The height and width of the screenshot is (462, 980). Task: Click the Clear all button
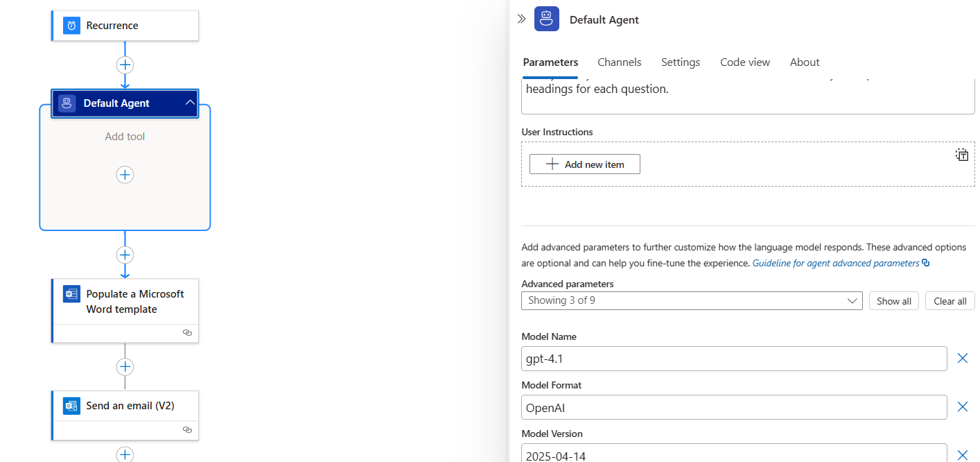950,301
